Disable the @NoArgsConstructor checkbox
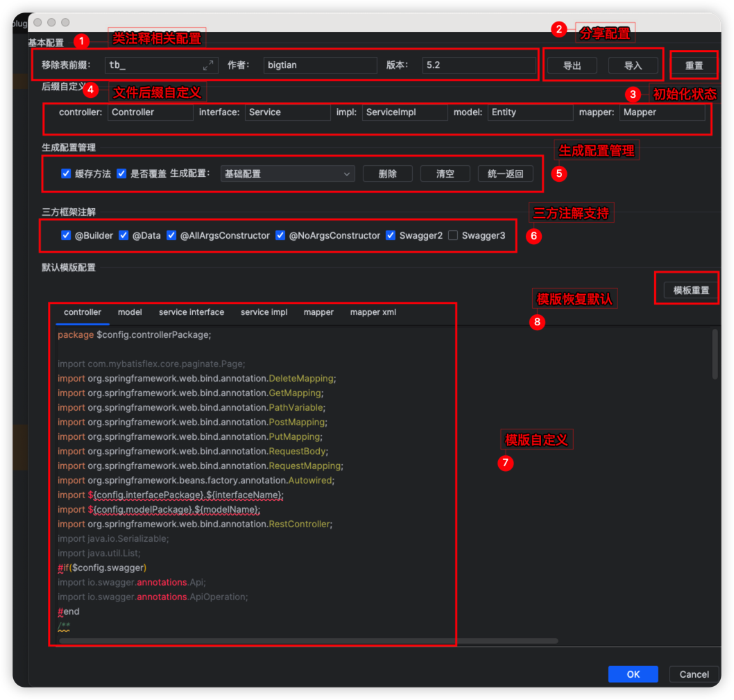Screen dimensions: 734x700 pos(280,235)
